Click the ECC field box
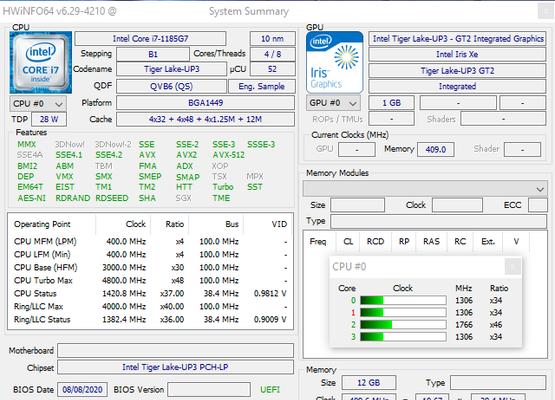This screenshot has height=400, width=555. (538, 205)
